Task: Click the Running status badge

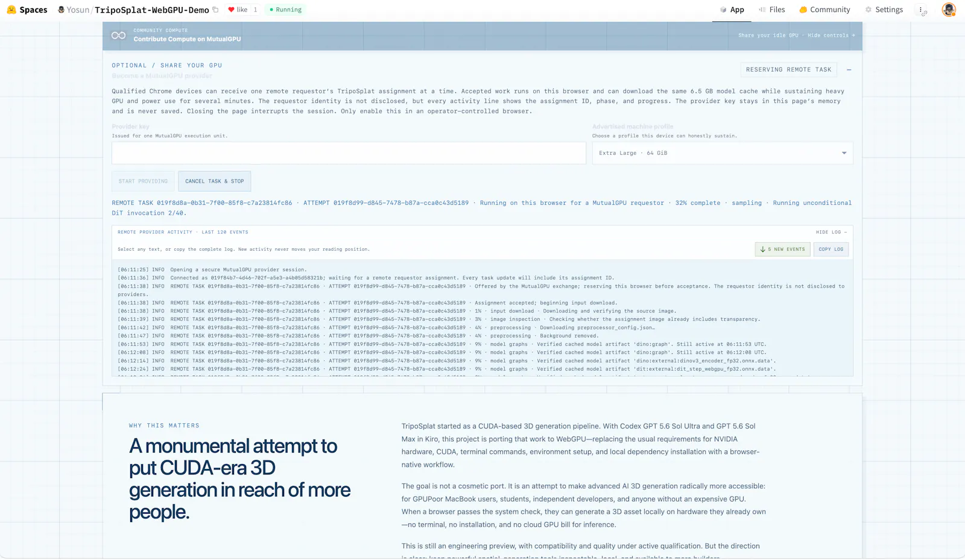Action: point(285,10)
